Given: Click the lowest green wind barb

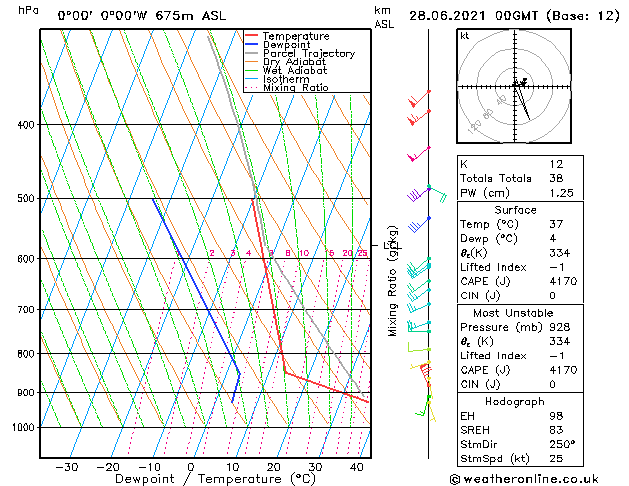Looking at the screenshot, I should (425, 407).
